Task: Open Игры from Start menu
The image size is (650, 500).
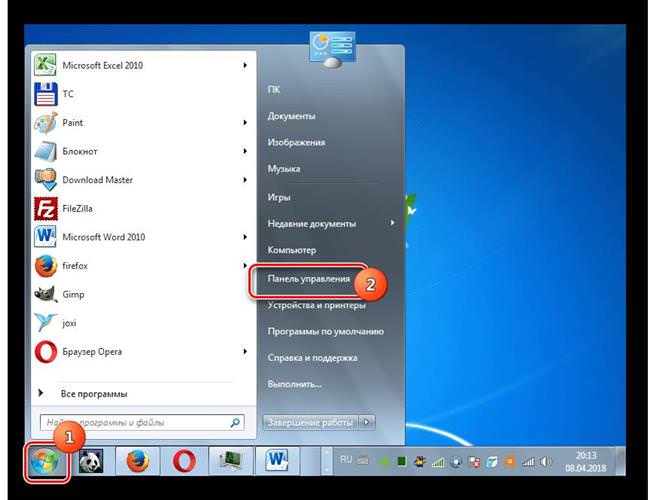Action: click(279, 197)
